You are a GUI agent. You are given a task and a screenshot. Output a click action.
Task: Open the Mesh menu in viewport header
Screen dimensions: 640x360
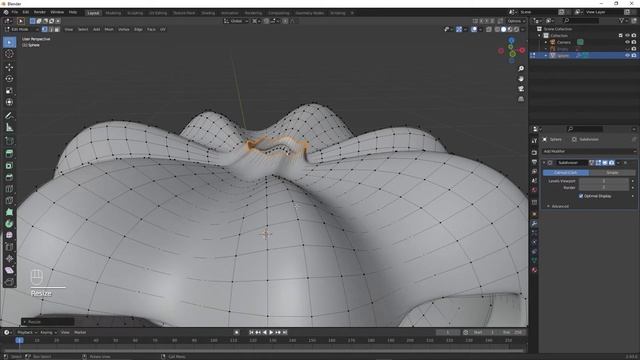coord(109,29)
